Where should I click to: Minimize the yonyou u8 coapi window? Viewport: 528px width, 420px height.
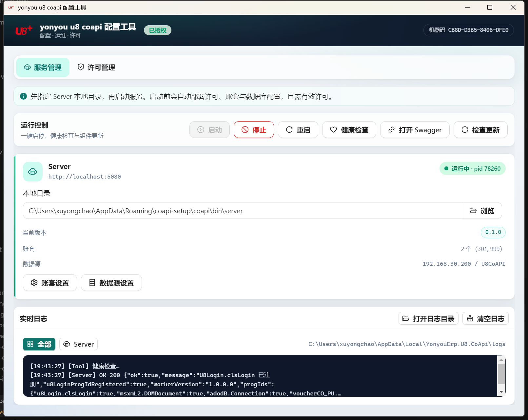(x=467, y=7)
